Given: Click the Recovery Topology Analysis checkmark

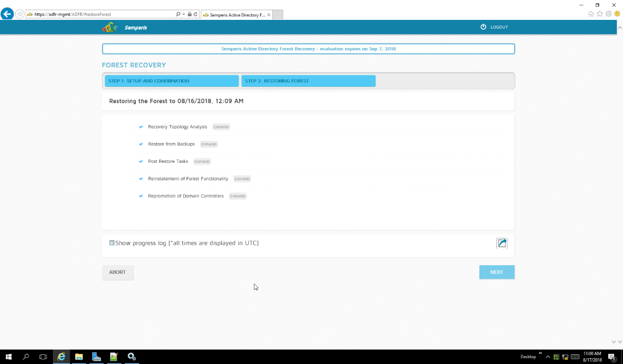Looking at the screenshot, I should 141,127.
